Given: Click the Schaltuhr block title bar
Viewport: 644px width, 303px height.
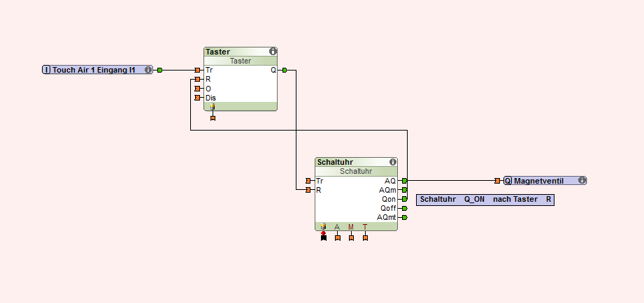Looking at the screenshot, I should click(x=356, y=162).
